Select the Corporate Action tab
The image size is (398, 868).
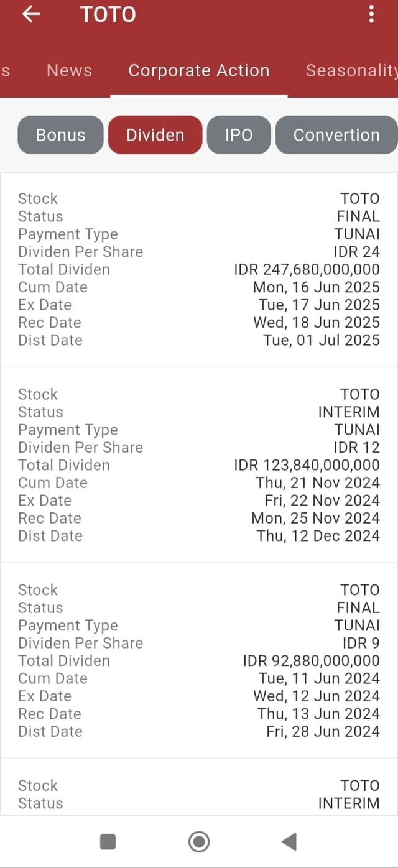click(x=199, y=70)
